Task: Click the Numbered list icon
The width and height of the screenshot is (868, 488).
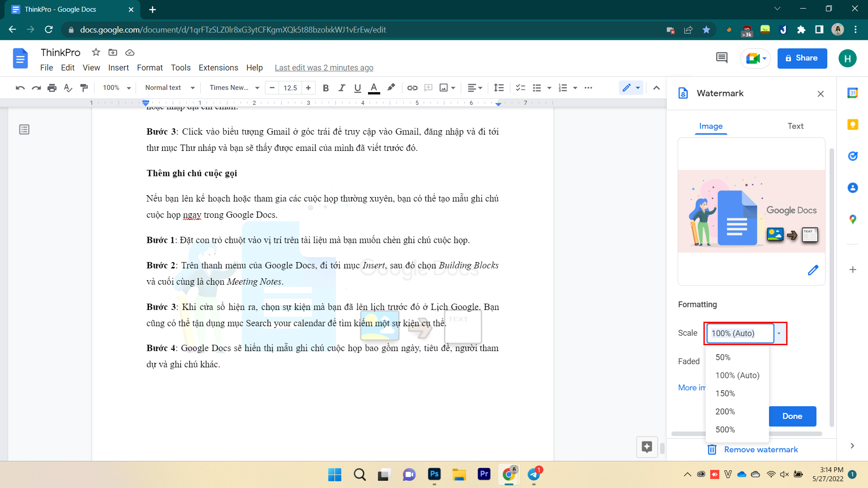Action: [563, 88]
